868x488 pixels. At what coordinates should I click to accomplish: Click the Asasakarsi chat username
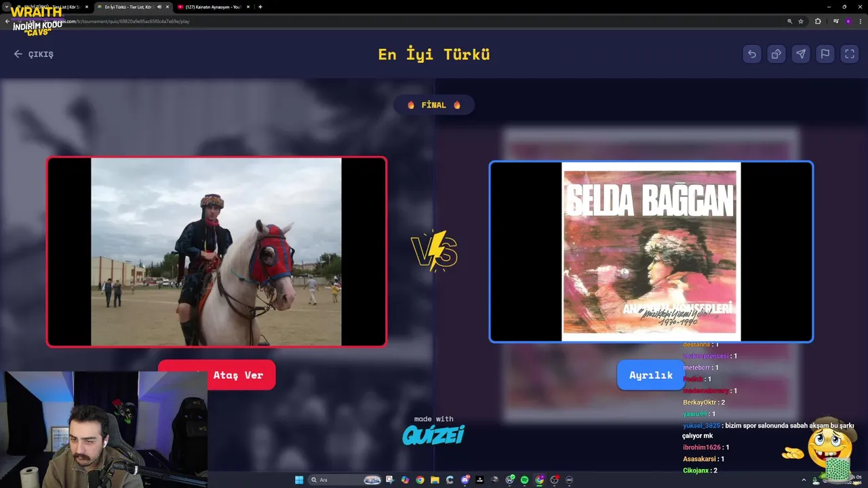(699, 459)
